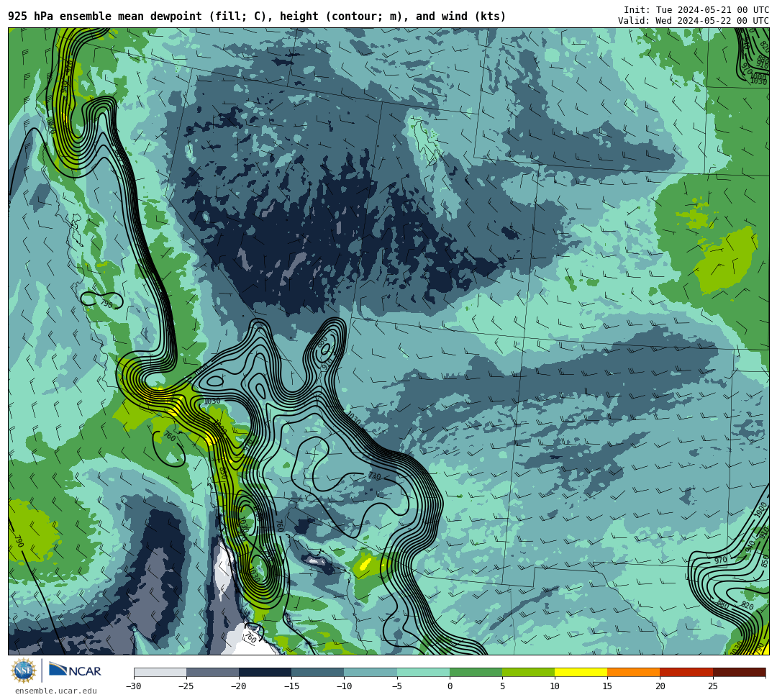The height and width of the screenshot is (700, 777).
Task: Click the 5 to 10 lime green colorbar swatch
Action: coord(528,672)
